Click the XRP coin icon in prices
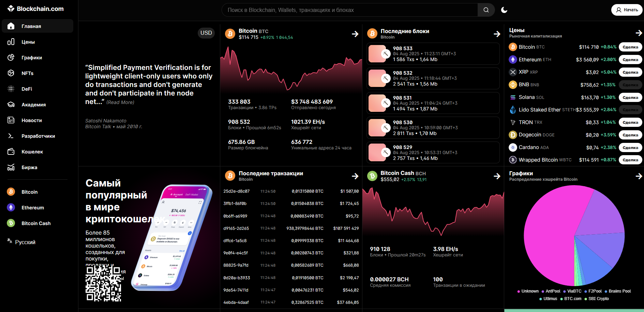The height and width of the screenshot is (312, 644). [x=513, y=72]
